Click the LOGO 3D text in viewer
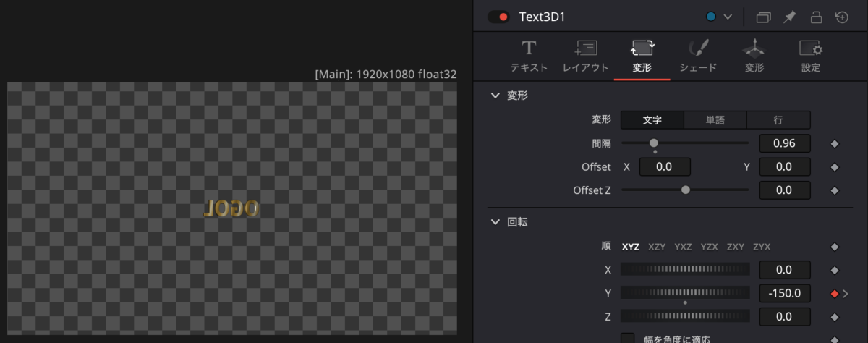This screenshot has height=343, width=868. point(231,208)
